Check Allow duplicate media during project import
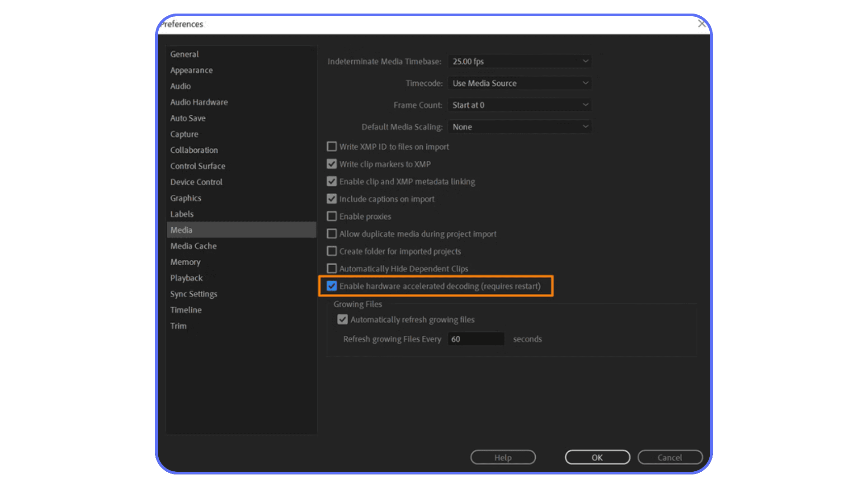The image size is (868, 488). tap(332, 234)
